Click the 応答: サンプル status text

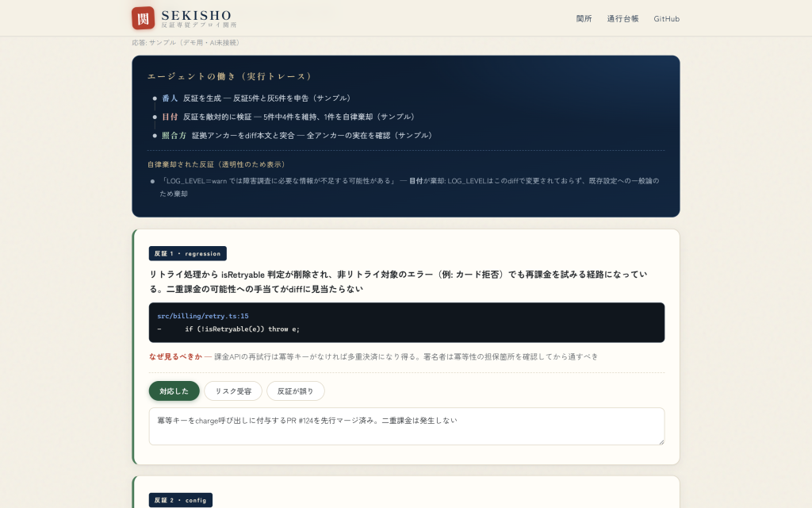186,43
